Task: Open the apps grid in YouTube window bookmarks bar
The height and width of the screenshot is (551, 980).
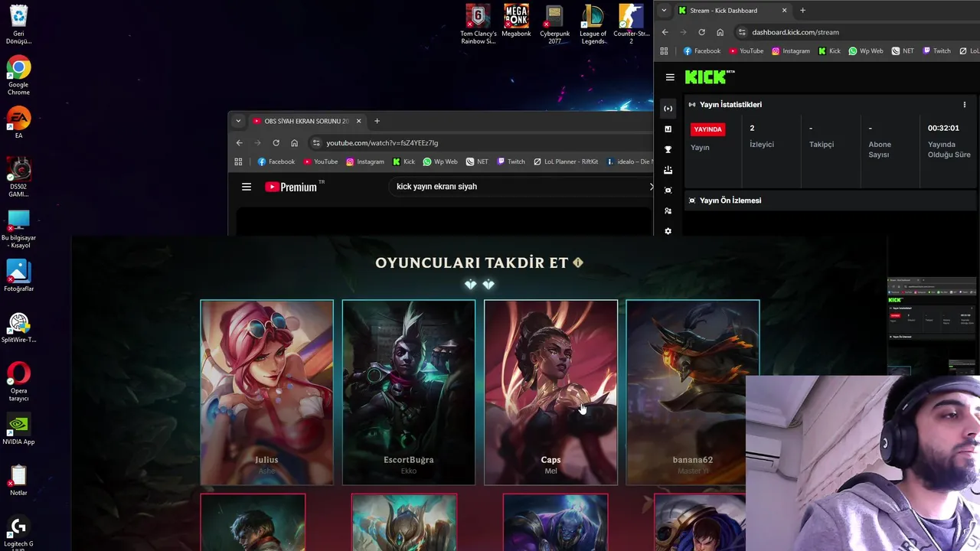Action: pyautogui.click(x=238, y=161)
